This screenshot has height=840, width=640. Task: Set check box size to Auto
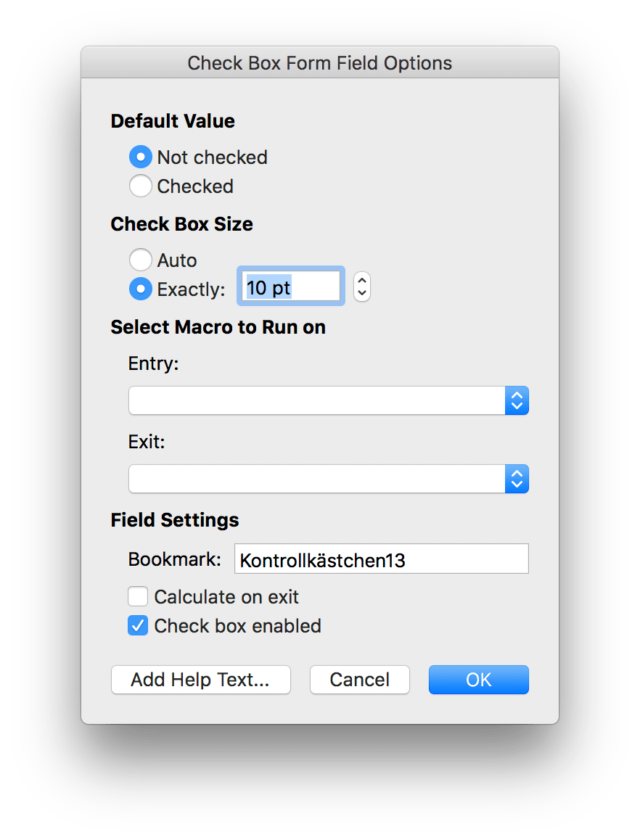click(x=140, y=260)
